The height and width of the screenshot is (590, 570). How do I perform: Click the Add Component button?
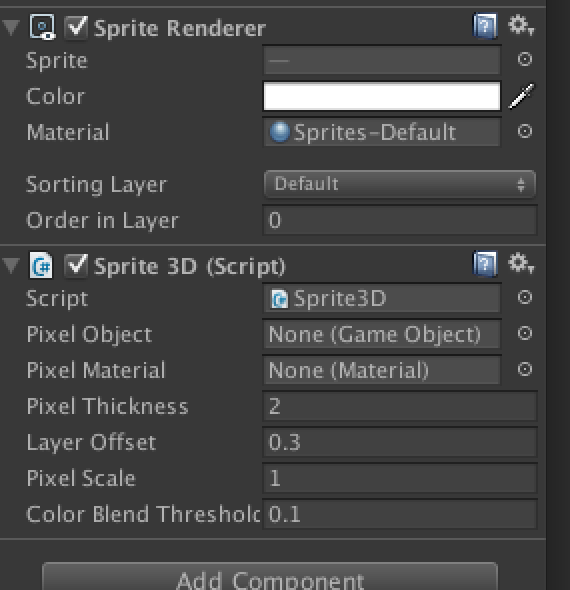[x=270, y=577]
